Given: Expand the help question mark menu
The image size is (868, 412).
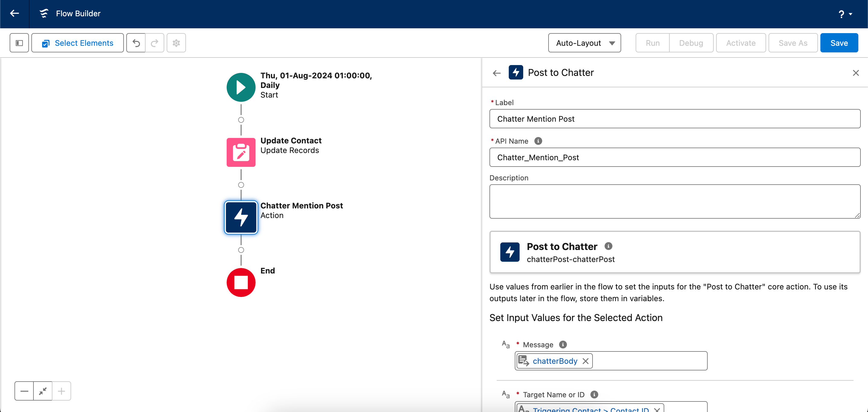Looking at the screenshot, I should [845, 14].
